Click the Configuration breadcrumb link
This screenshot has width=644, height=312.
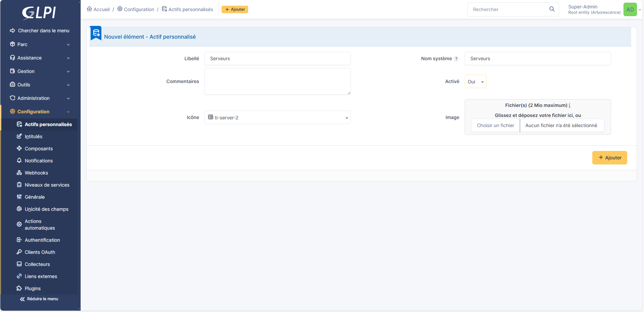tap(139, 9)
